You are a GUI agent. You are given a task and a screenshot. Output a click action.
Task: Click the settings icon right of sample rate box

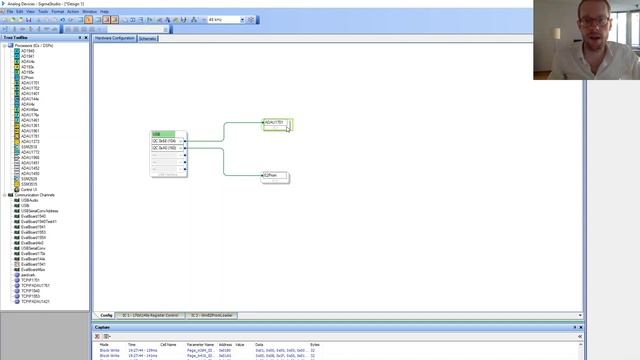(x=251, y=20)
